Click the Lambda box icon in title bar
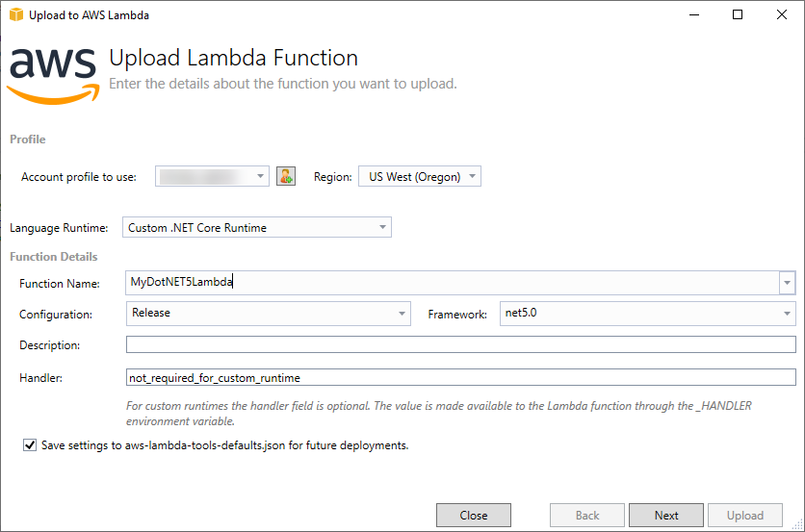The width and height of the screenshot is (805, 532). tap(16, 14)
